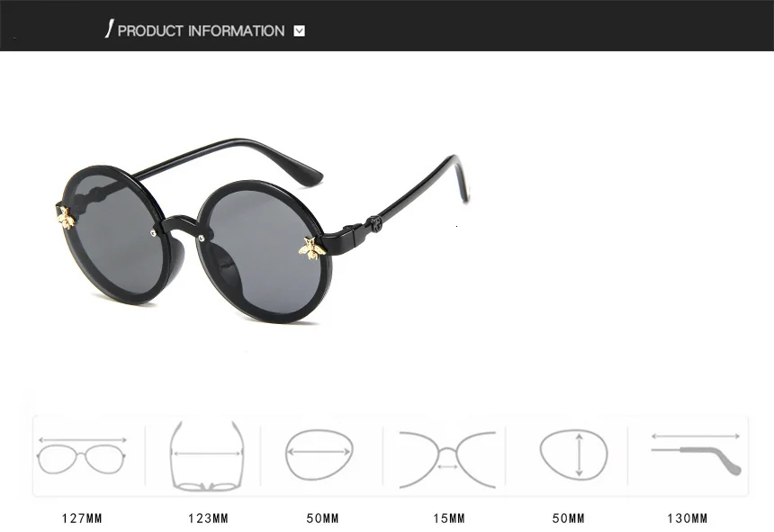Click the nose bridge of the sunglasses
774x532 pixels.
click(x=178, y=224)
